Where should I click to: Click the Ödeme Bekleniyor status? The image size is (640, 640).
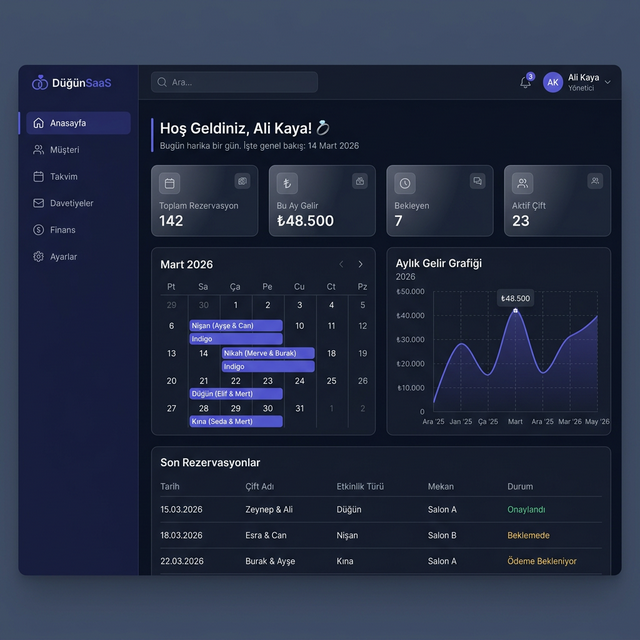[542, 561]
